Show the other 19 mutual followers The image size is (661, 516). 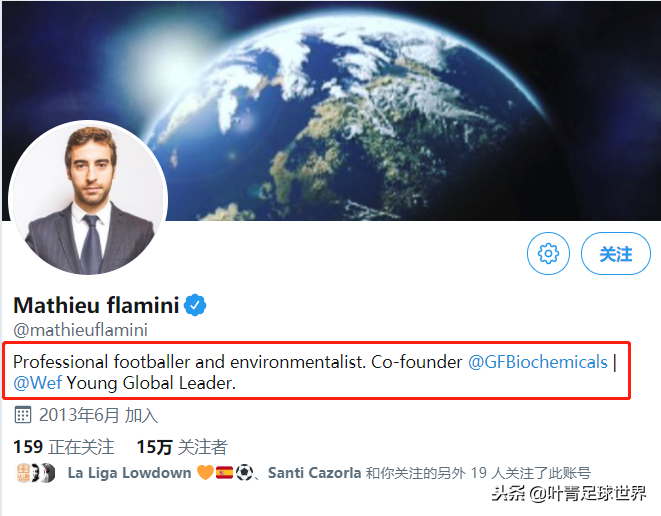pyautogui.click(x=478, y=473)
